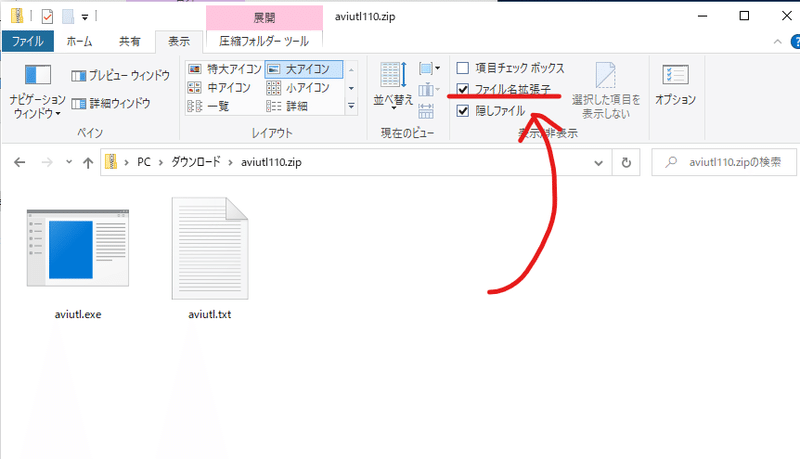Select Medium icons (中アイコン) layout
This screenshot has width=800, height=459.
click(219, 88)
